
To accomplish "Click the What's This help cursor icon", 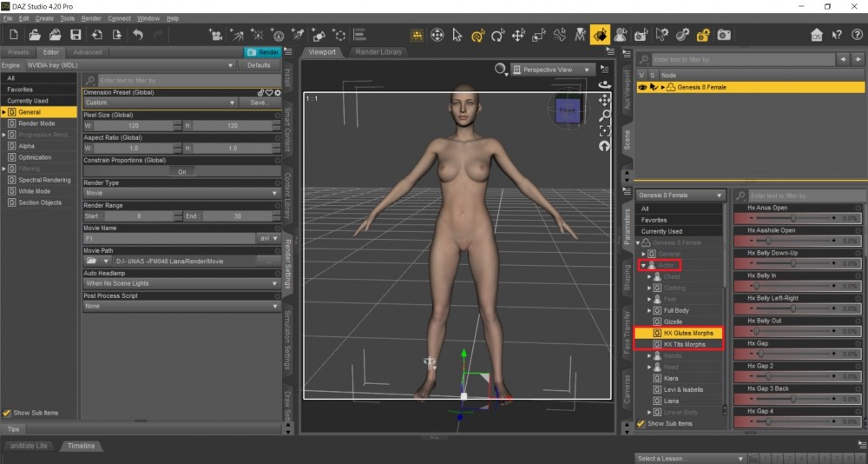I will point(837,35).
